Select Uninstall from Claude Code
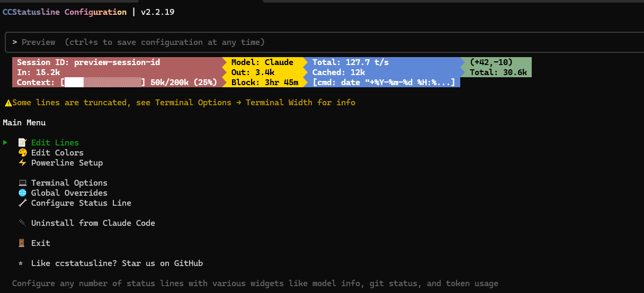 (x=93, y=223)
